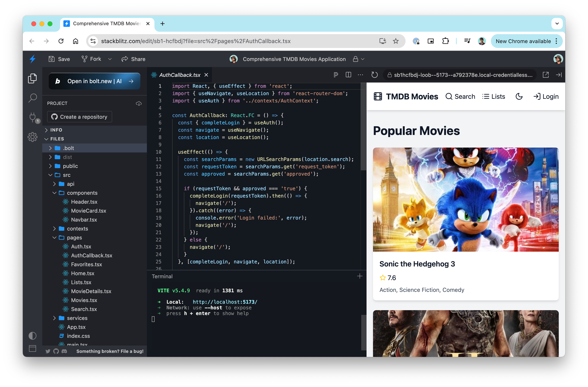588x387 pixels.
Task: Toggle the theme contrast icon at bottom left
Action: click(32, 336)
